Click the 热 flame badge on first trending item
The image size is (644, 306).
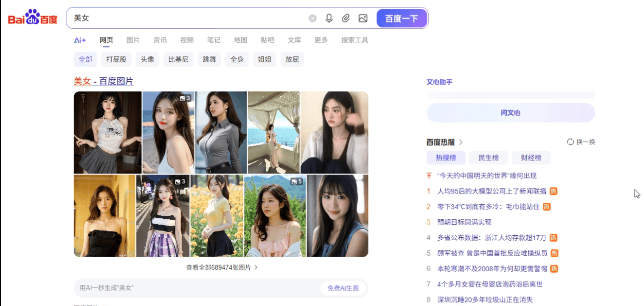coord(554,191)
